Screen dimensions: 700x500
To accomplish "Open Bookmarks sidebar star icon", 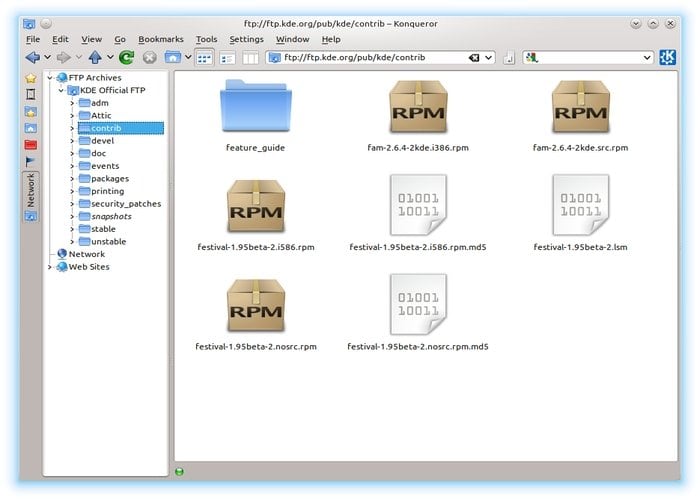I will click(30, 78).
